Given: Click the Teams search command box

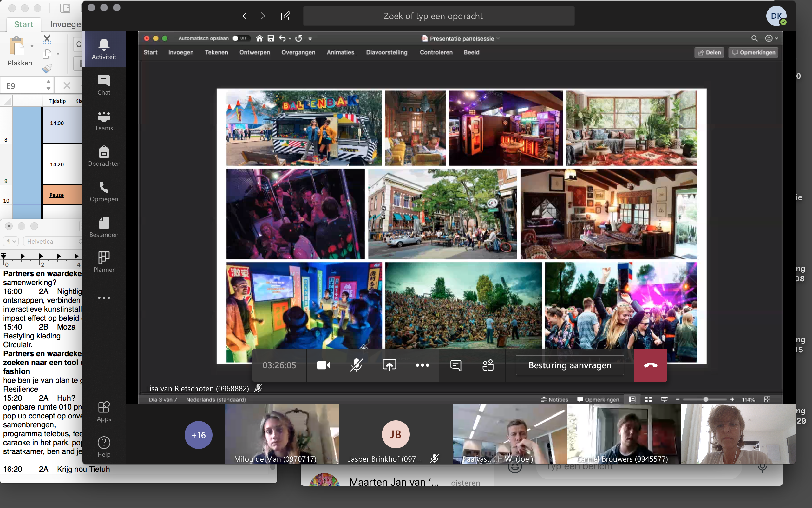Looking at the screenshot, I should point(439,16).
